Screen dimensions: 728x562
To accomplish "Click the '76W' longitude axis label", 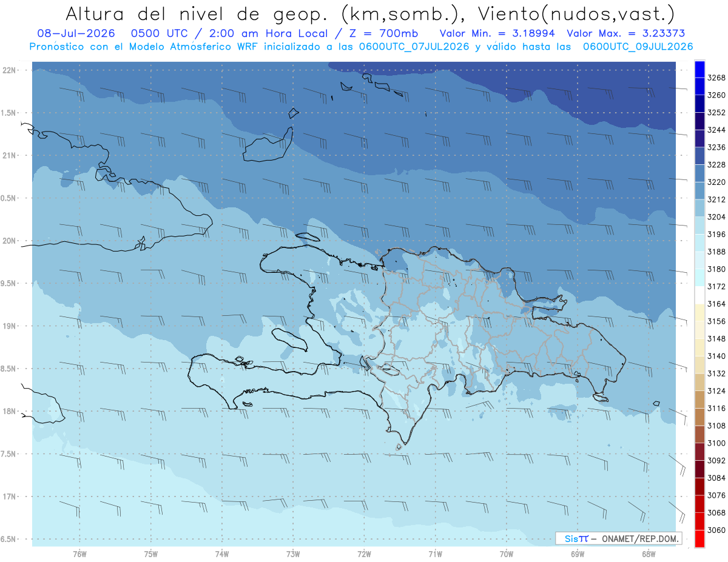I will pyautogui.click(x=79, y=554).
